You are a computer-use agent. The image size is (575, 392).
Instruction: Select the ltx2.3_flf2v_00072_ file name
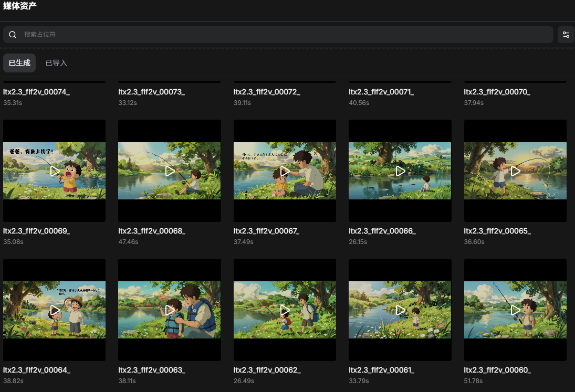(x=267, y=92)
